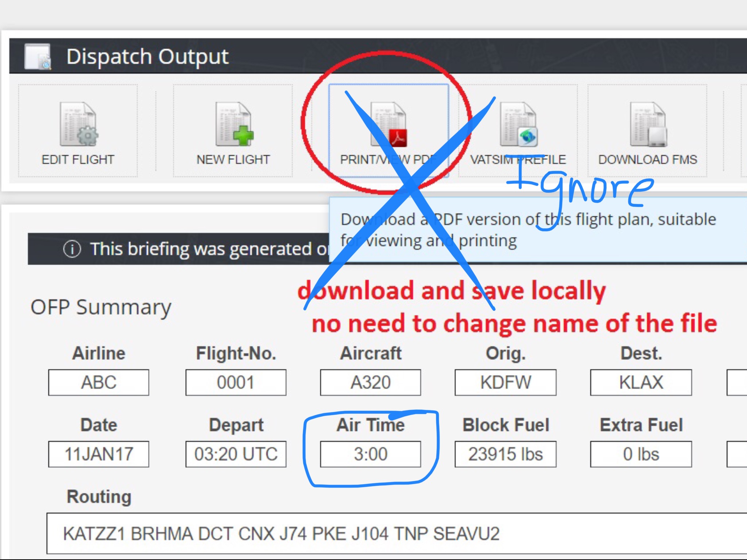Click the Dest. field showing KLAX

(641, 382)
